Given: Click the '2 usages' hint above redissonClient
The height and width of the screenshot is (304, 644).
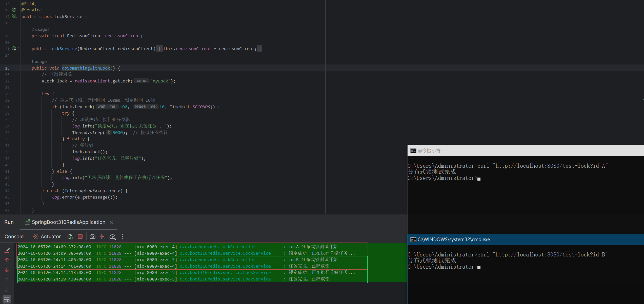Looking at the screenshot, I should click(41, 29).
